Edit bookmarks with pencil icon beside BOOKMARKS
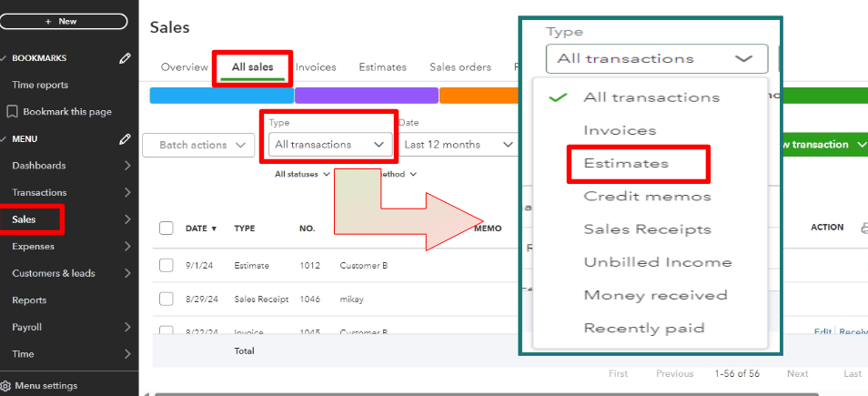Image resolution: width=868 pixels, height=396 pixels. pyautogui.click(x=126, y=58)
